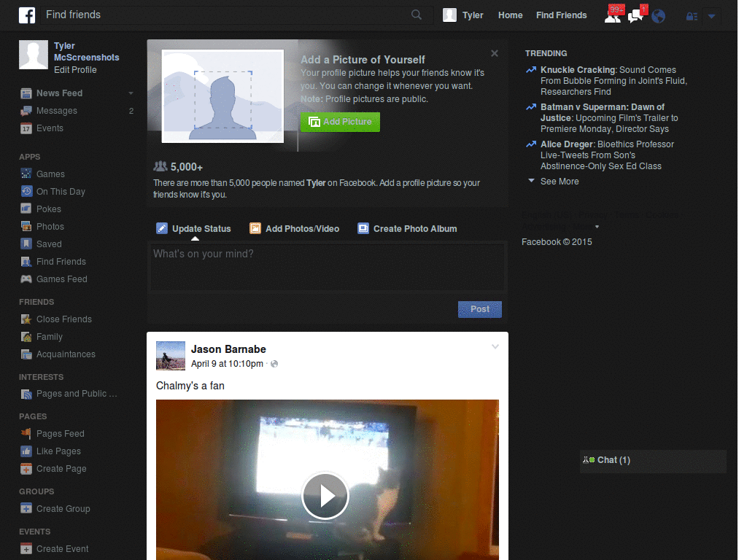
Task: Click Create Event icon in sidebar
Action: coord(26,548)
